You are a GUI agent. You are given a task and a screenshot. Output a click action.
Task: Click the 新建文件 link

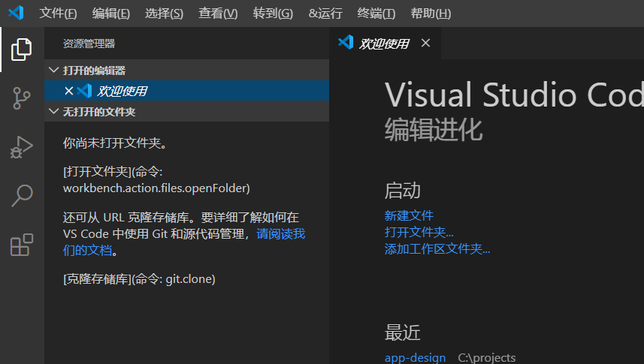click(409, 215)
